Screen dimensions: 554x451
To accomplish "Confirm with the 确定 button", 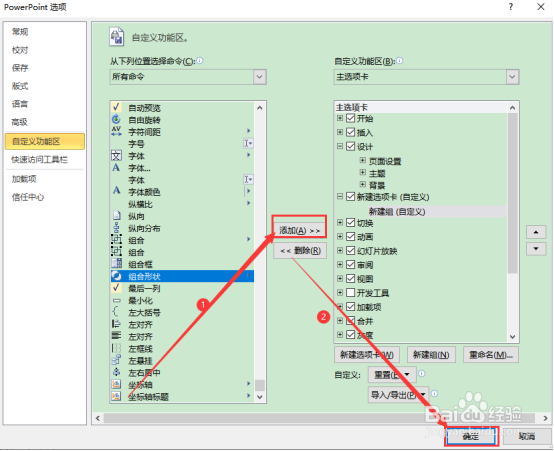I will coord(471,437).
